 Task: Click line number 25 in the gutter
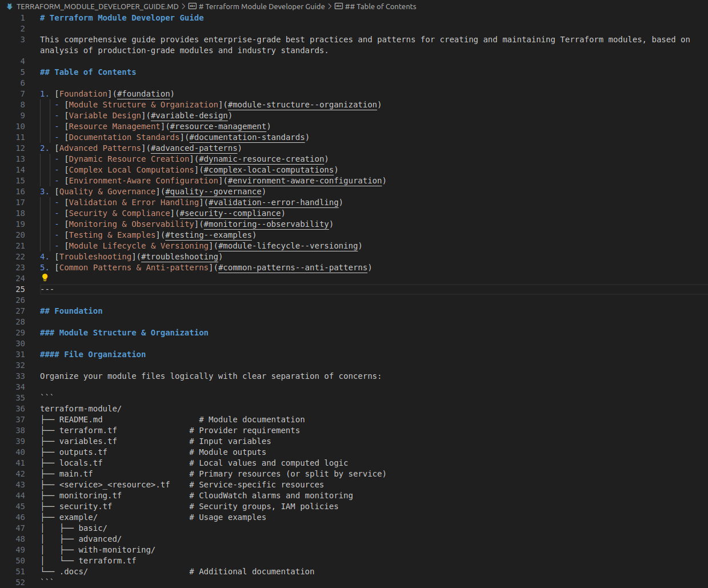pos(20,289)
